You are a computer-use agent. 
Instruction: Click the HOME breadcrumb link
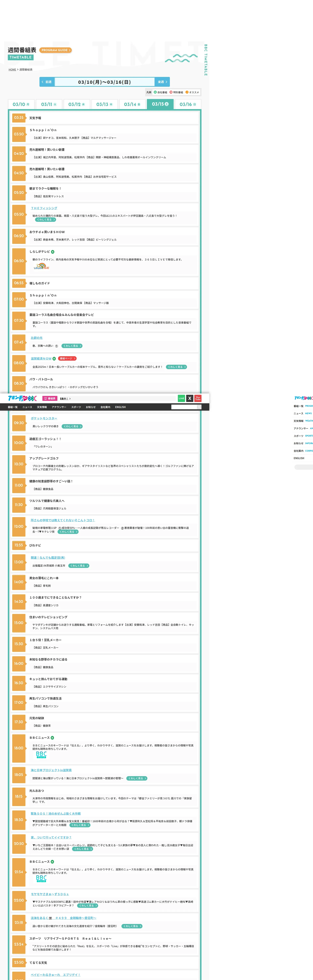coord(13,70)
